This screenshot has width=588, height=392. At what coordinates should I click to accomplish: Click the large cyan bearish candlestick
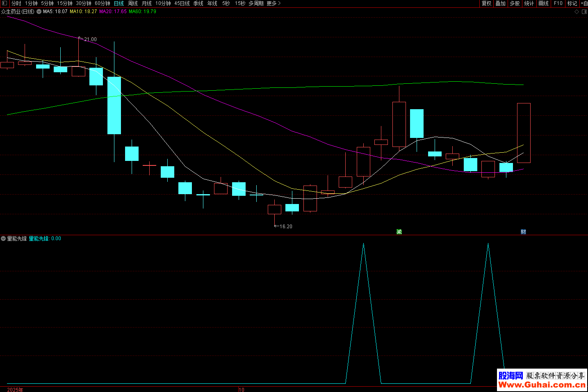point(114,105)
